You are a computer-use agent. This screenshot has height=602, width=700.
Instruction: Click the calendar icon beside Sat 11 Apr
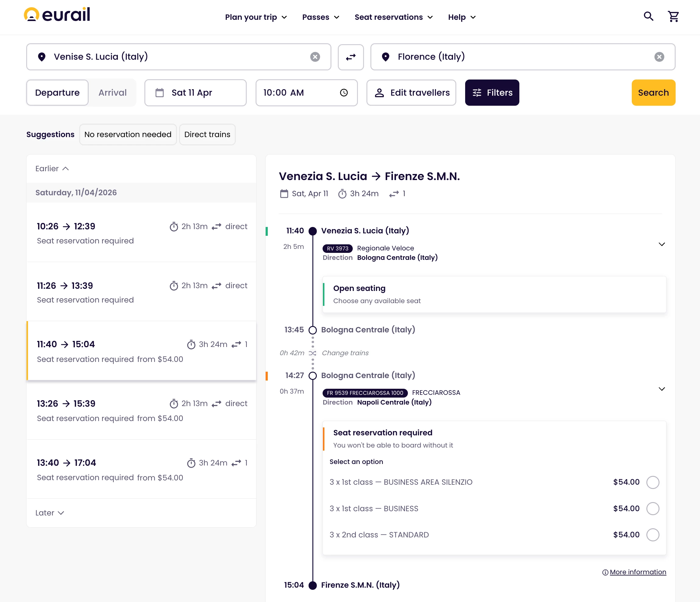(x=159, y=93)
